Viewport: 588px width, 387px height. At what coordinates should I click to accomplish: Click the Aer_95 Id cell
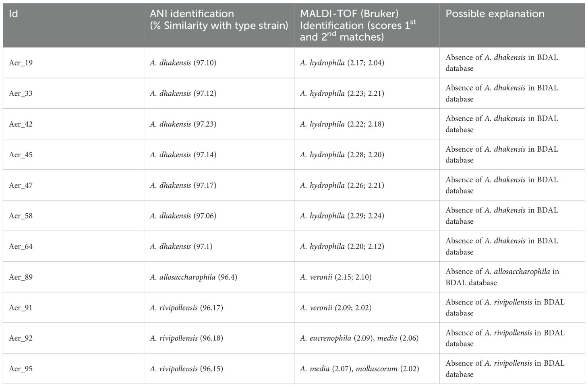21,369
